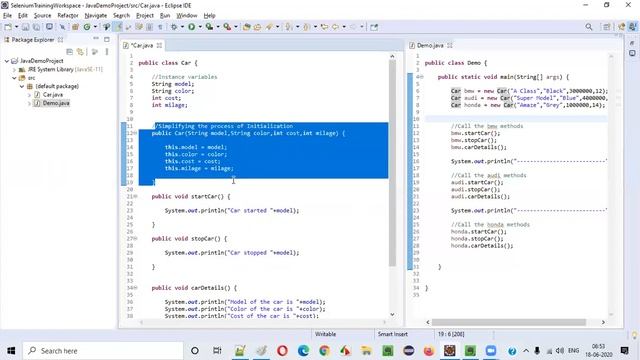Close the Car.java editor tab
The image size is (640, 360).
159,45
